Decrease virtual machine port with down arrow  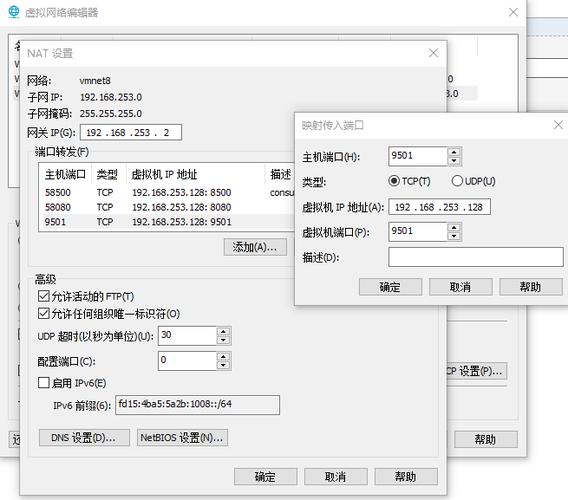point(454,236)
